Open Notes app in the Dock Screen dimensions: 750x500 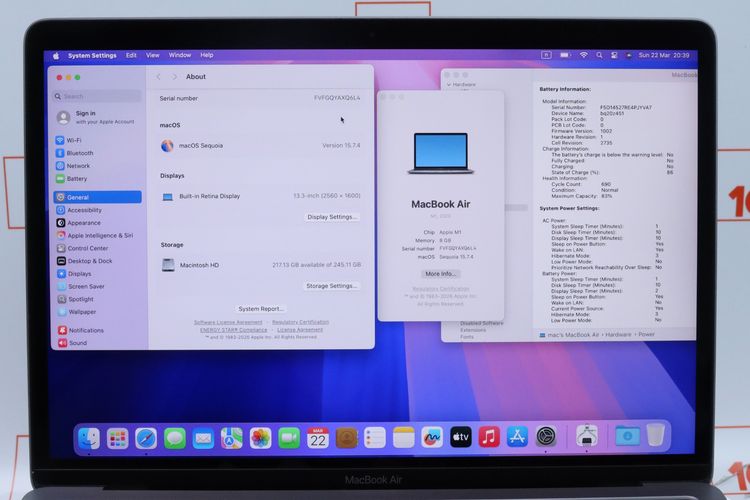(x=403, y=438)
